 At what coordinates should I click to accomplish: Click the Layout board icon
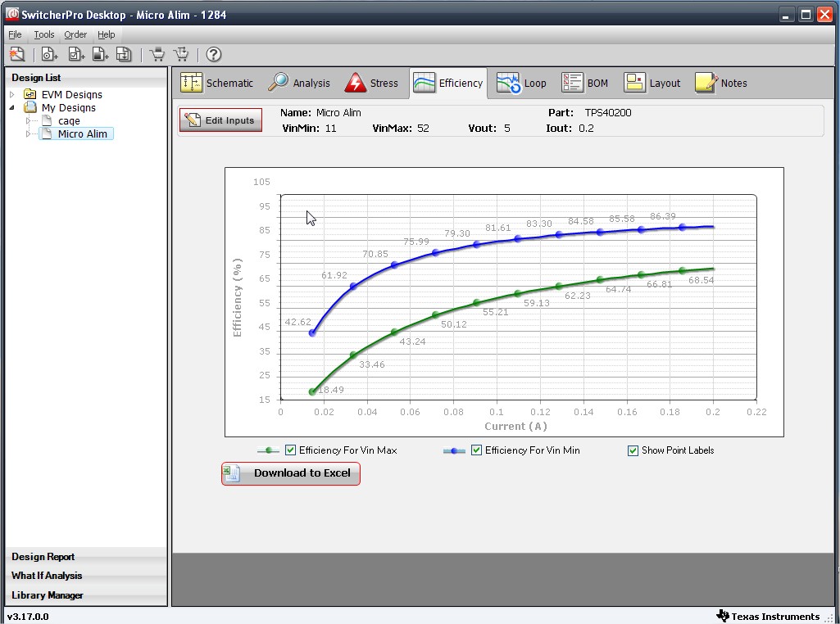tap(634, 83)
